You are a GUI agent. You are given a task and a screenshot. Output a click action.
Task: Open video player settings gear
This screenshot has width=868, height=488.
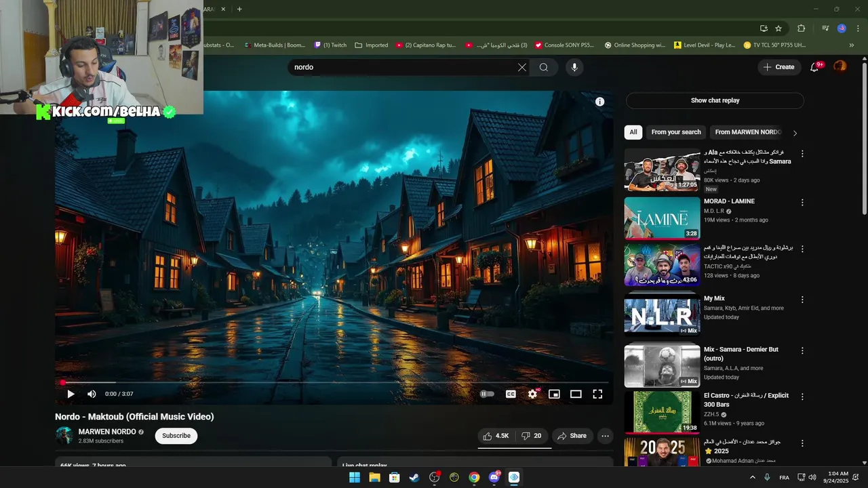point(532,394)
